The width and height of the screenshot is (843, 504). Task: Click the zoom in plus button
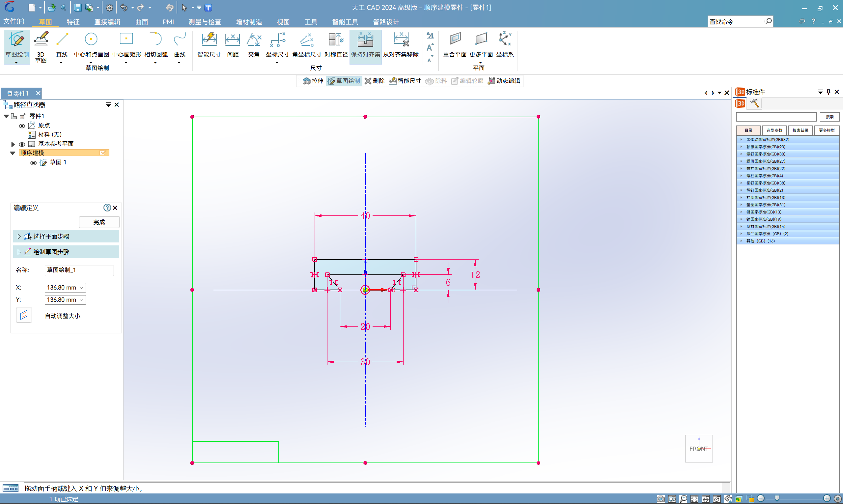tap(827, 498)
